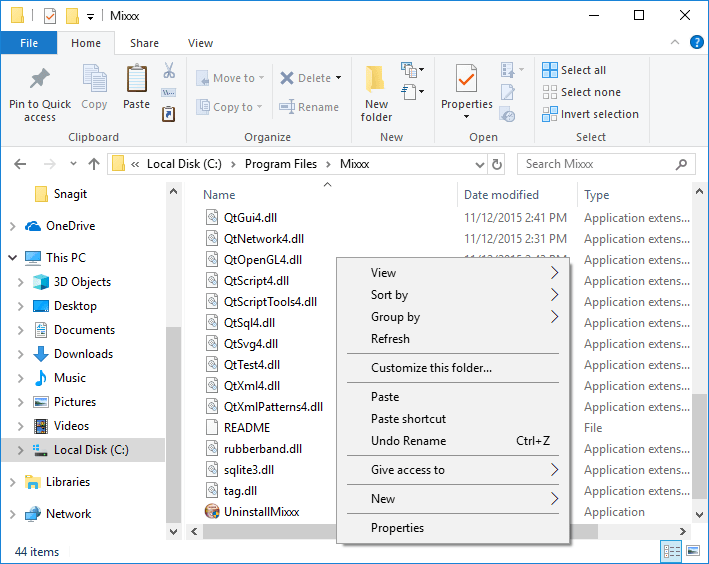Open the Easy access dropdown

point(412,92)
